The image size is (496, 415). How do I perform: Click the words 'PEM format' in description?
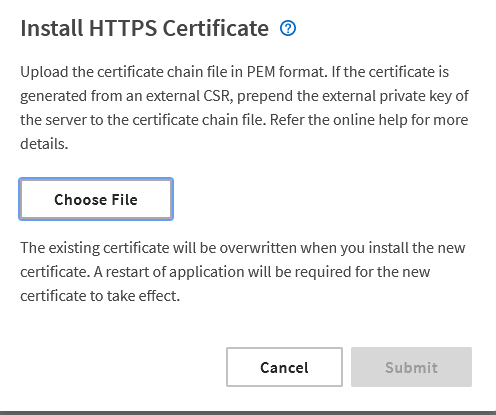point(287,72)
